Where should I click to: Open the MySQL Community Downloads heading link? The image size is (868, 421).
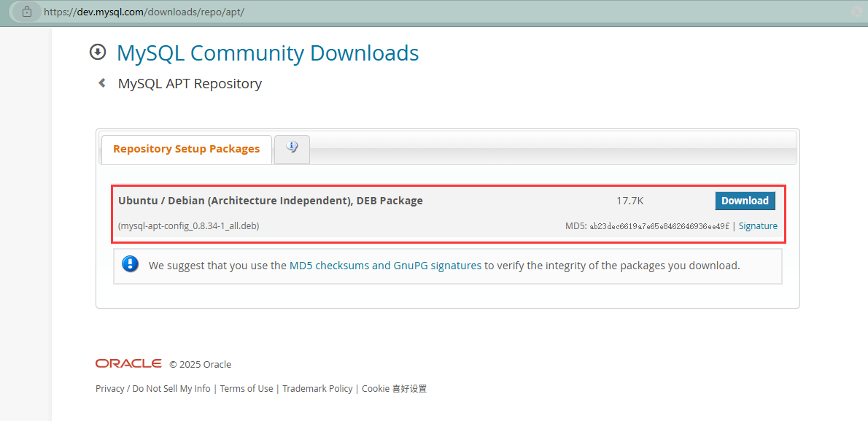(268, 53)
